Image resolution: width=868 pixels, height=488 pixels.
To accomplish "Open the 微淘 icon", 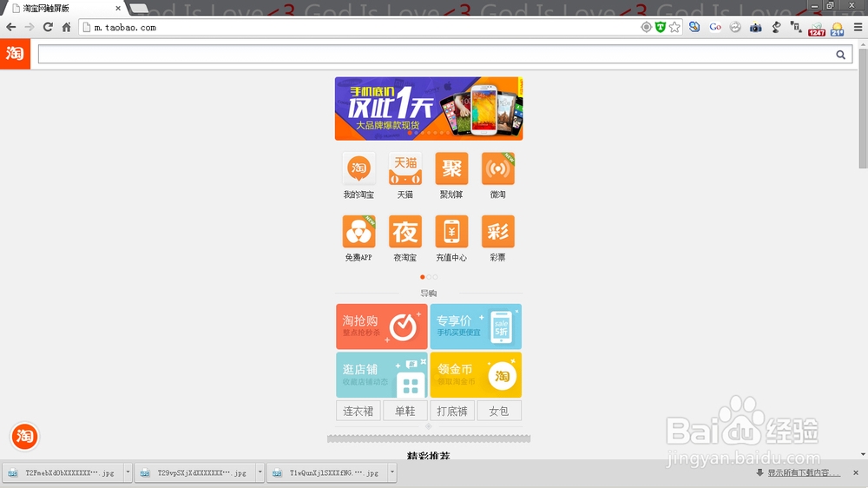I will [x=497, y=175].
